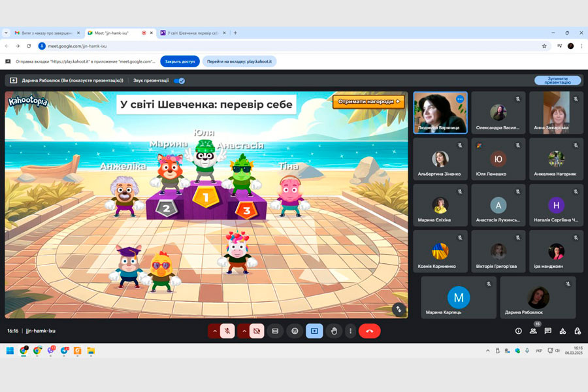The height and width of the screenshot is (392, 588).
Task: Click the present-screen button in toolbar
Action: (x=314, y=331)
